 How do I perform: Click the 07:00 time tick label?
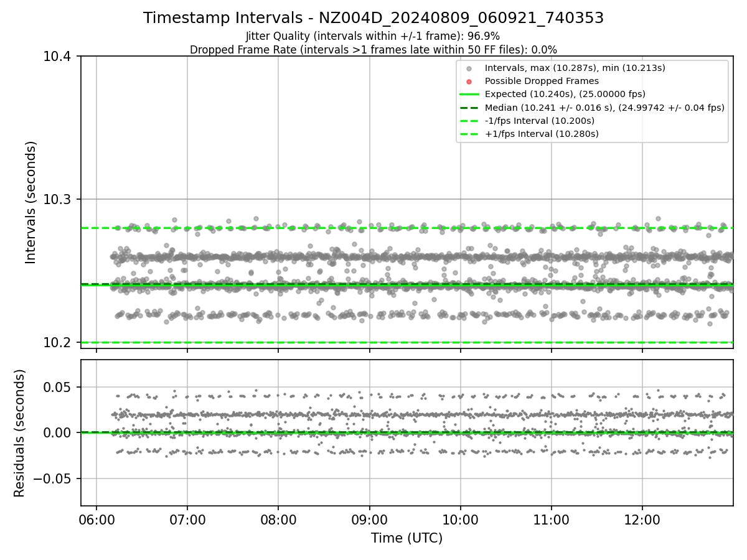pos(187,519)
